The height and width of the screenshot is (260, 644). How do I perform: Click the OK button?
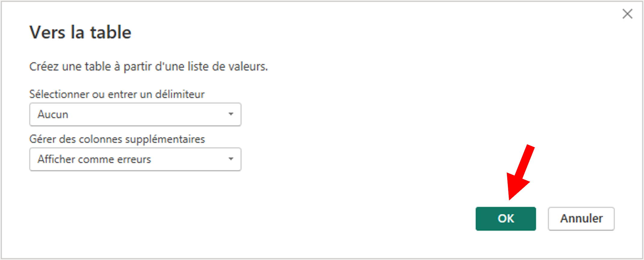(505, 219)
